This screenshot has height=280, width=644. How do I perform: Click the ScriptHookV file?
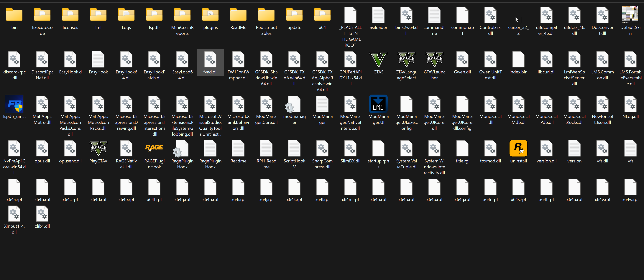[x=294, y=149]
